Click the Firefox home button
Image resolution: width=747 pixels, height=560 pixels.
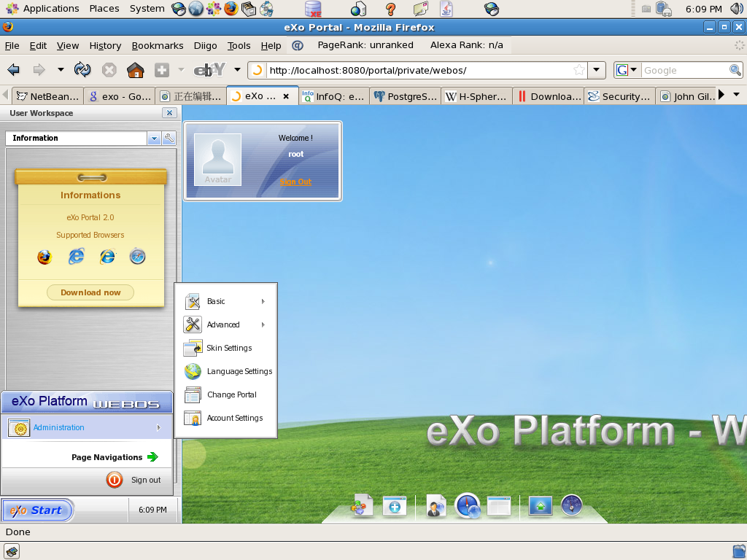pos(135,70)
